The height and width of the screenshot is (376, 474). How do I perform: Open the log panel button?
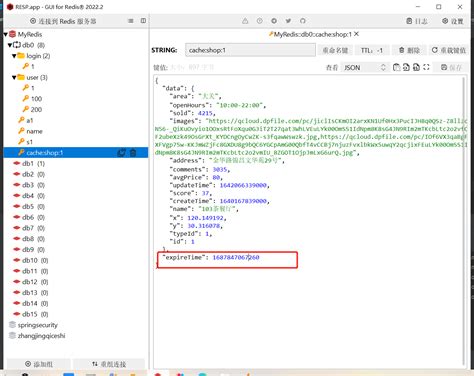pyautogui.click(x=417, y=21)
